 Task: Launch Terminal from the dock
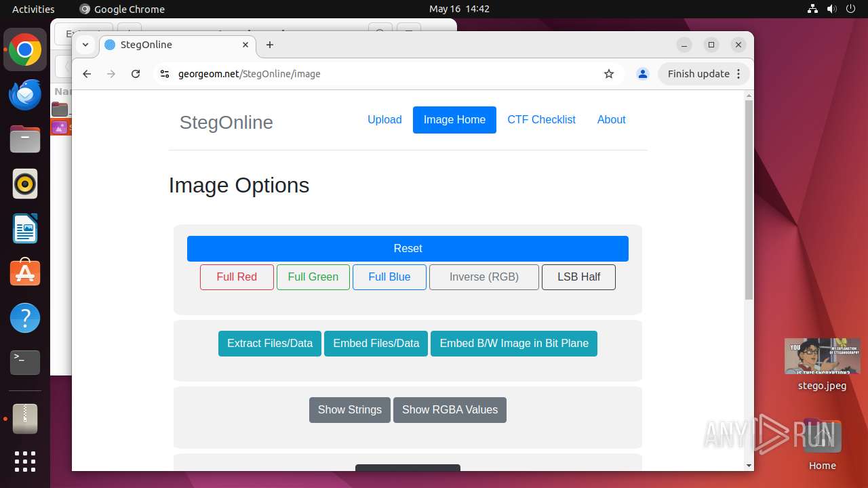(25, 363)
